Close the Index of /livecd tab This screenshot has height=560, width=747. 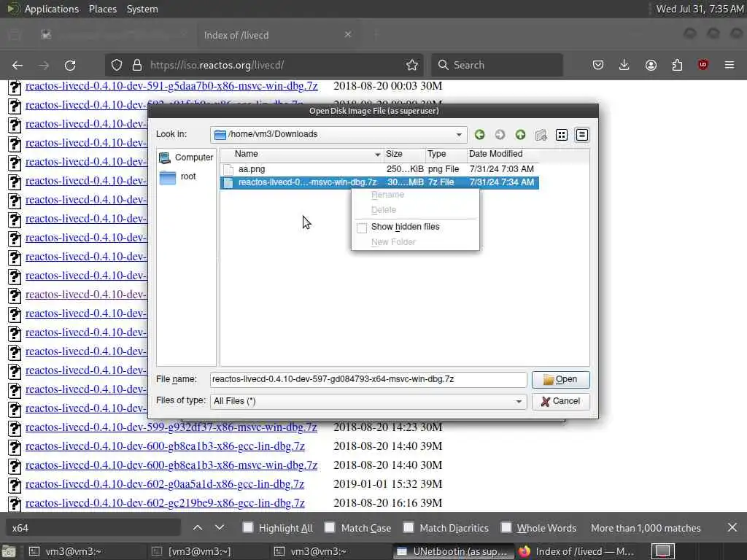pyautogui.click(x=348, y=35)
